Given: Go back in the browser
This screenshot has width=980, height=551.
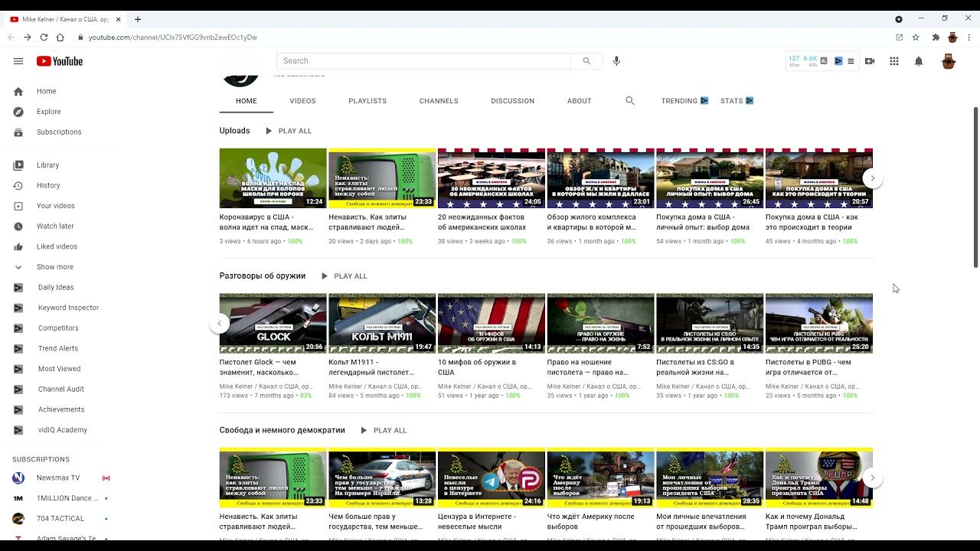Looking at the screenshot, I should point(11,37).
